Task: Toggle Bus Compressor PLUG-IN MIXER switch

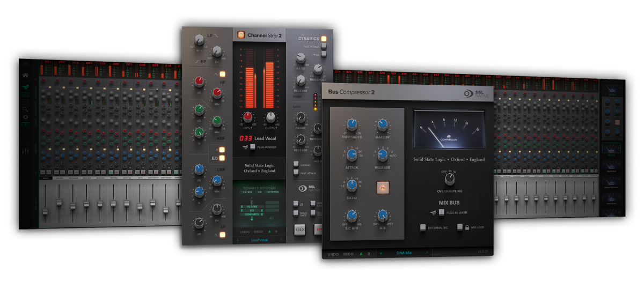Action: click(x=441, y=212)
